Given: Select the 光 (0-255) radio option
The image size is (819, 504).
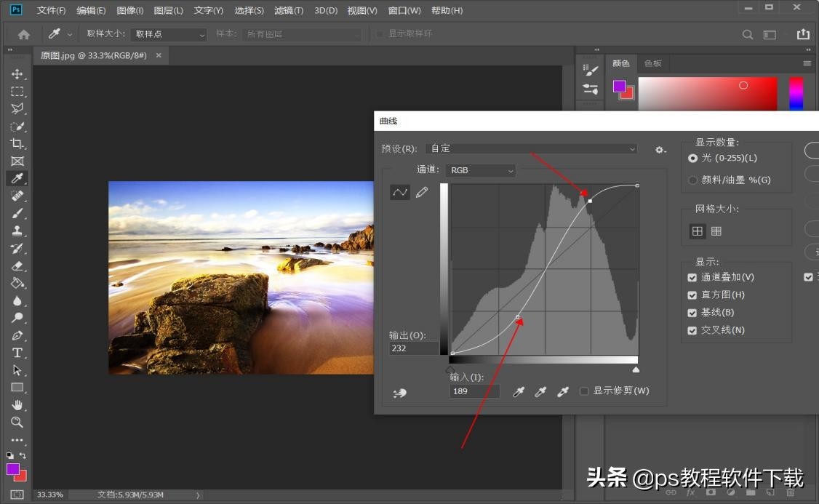Looking at the screenshot, I should (x=692, y=159).
